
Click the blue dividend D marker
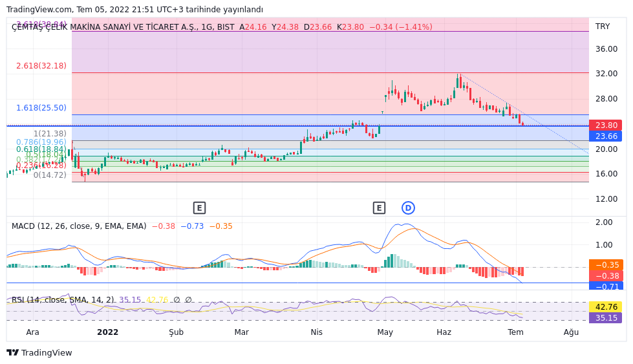[408, 208]
